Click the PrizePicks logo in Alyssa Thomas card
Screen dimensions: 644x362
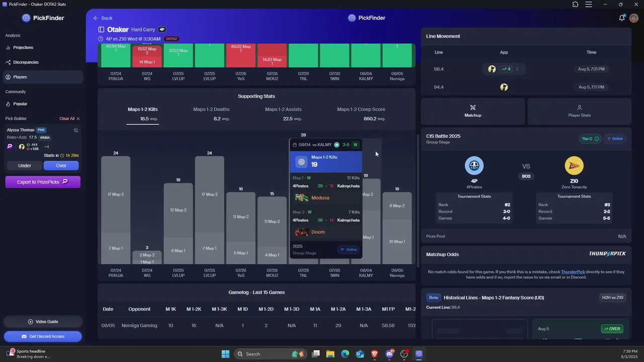(x=10, y=147)
